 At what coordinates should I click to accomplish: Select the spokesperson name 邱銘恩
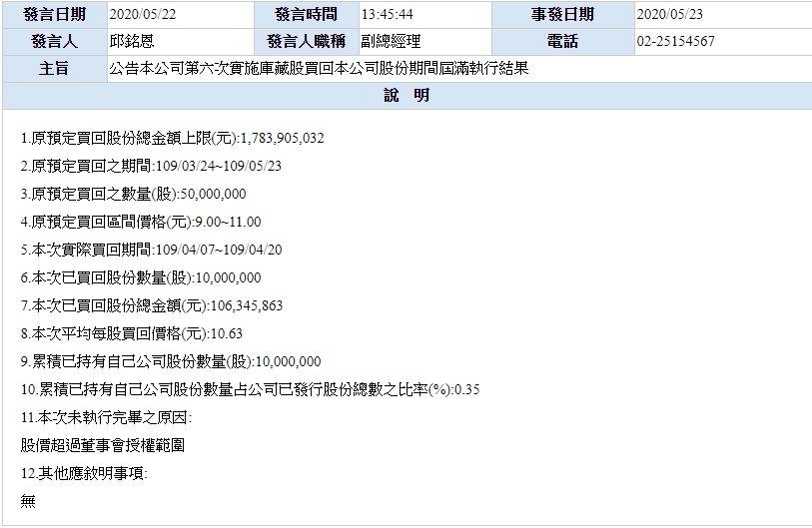click(x=132, y=41)
